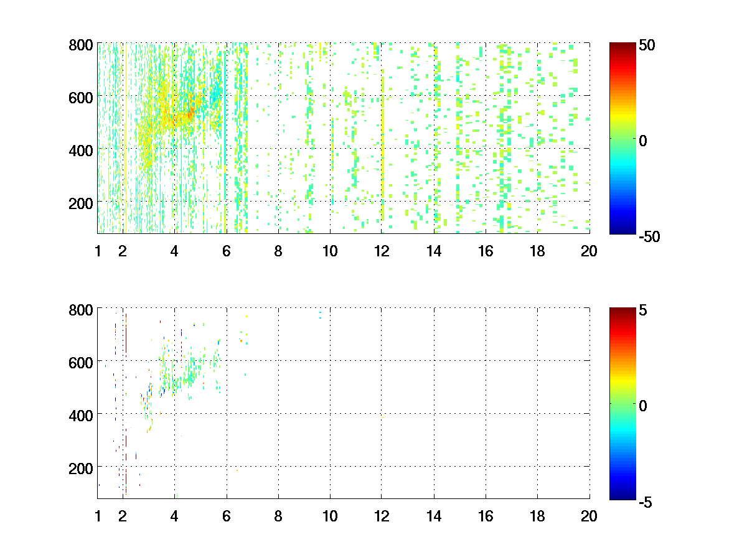Screen dimensions: 747x560
Task: Click y-axis tick "200" of upper plot
Action: (x=82, y=203)
